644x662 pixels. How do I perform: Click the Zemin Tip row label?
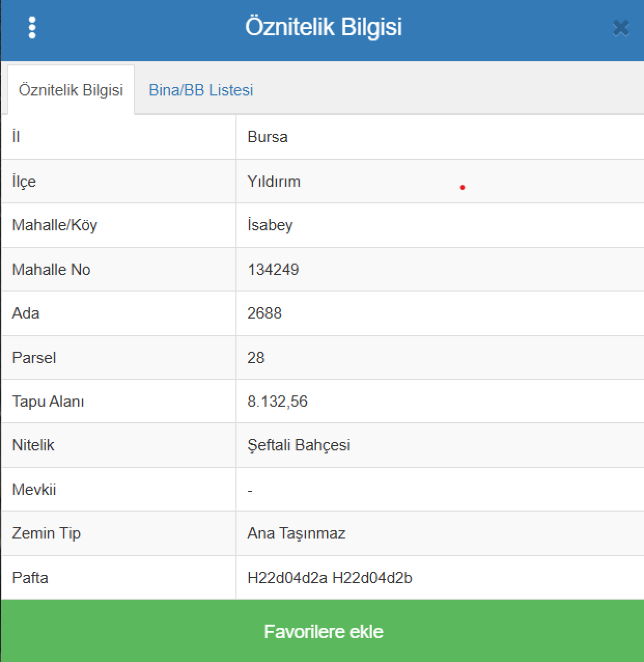click(46, 533)
